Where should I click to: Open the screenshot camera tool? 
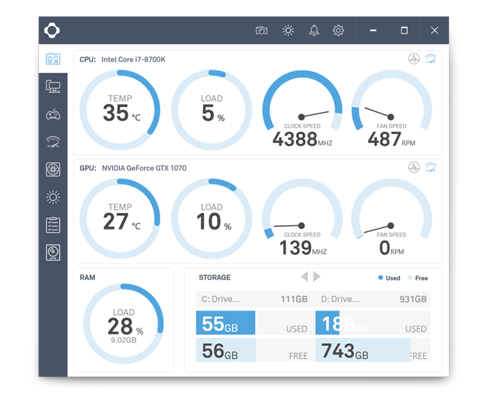(261, 31)
